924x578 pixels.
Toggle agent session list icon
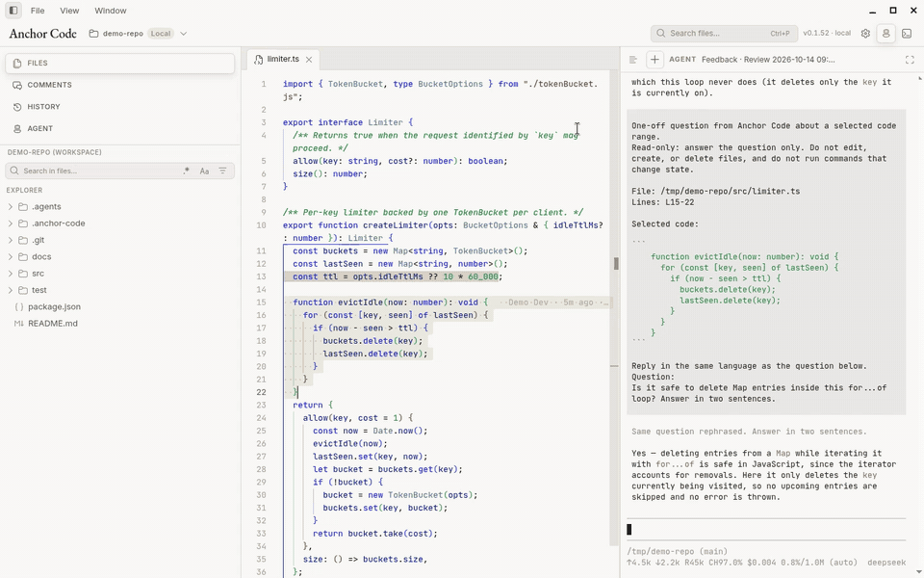pyautogui.click(x=633, y=60)
